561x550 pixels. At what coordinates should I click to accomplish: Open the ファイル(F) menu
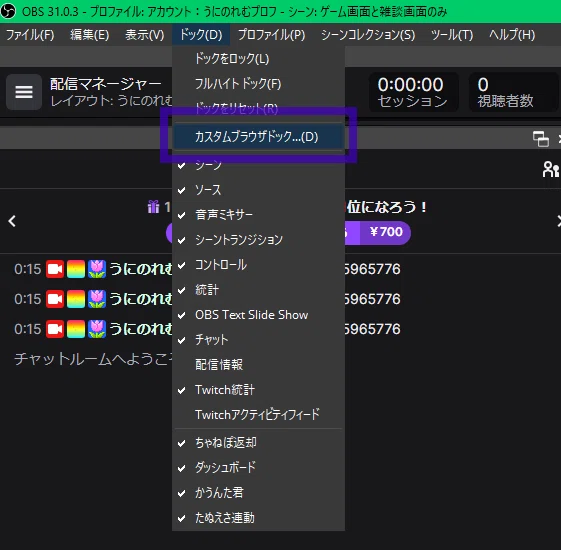pos(30,35)
